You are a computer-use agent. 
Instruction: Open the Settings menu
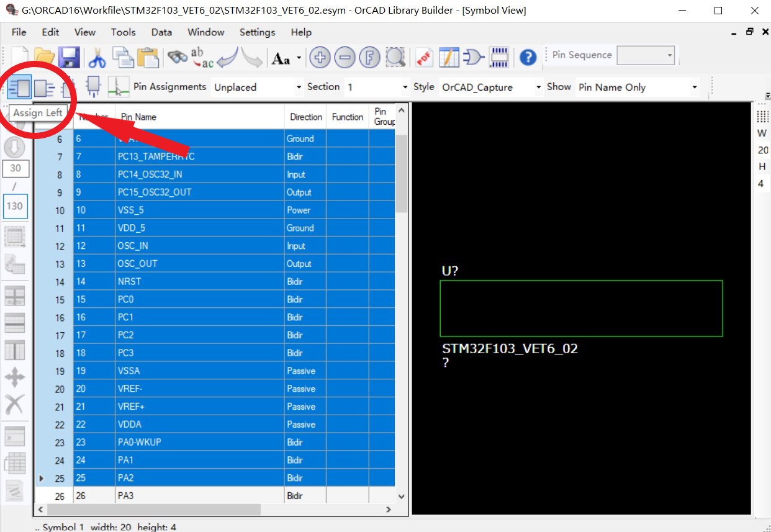click(x=257, y=32)
